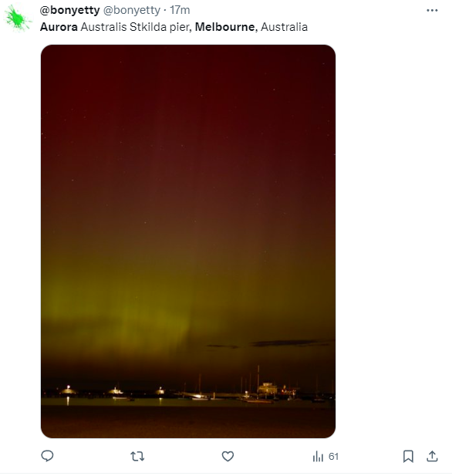This screenshot has width=452, height=476.
Task: Open the 17m timestamp link
Action: click(180, 10)
